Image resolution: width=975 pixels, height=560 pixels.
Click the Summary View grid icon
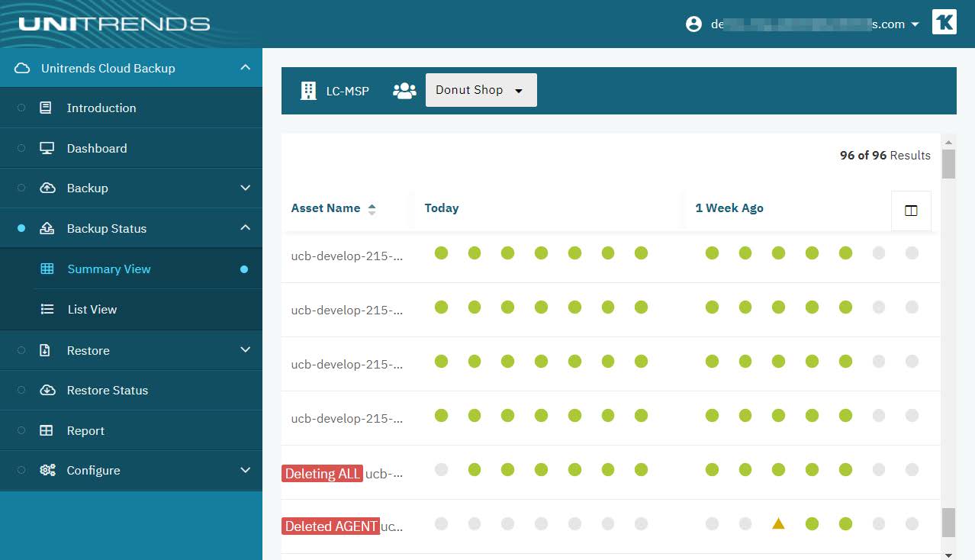pyautogui.click(x=47, y=269)
